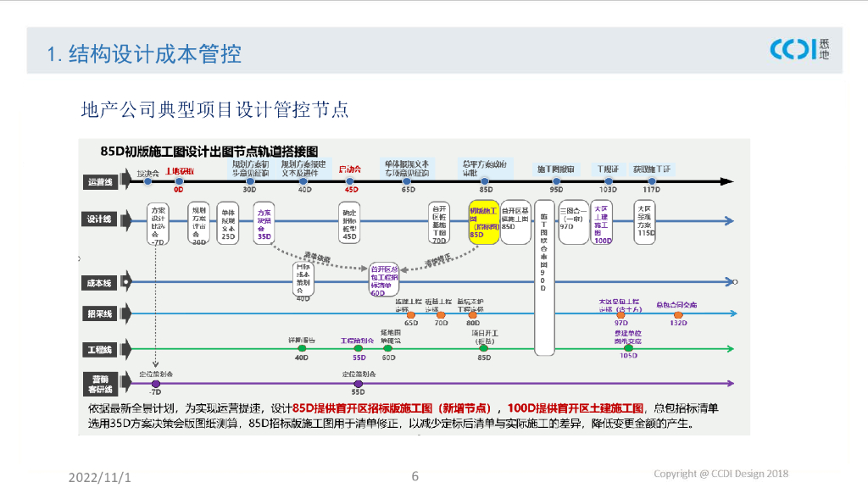Click the green 85D 项目开工 dot
Screen dimensions: 868x488
(484, 348)
